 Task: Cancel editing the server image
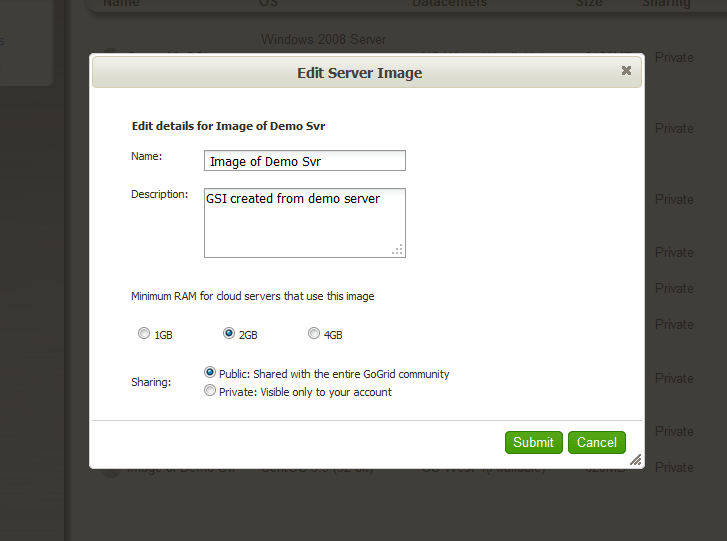pos(597,442)
